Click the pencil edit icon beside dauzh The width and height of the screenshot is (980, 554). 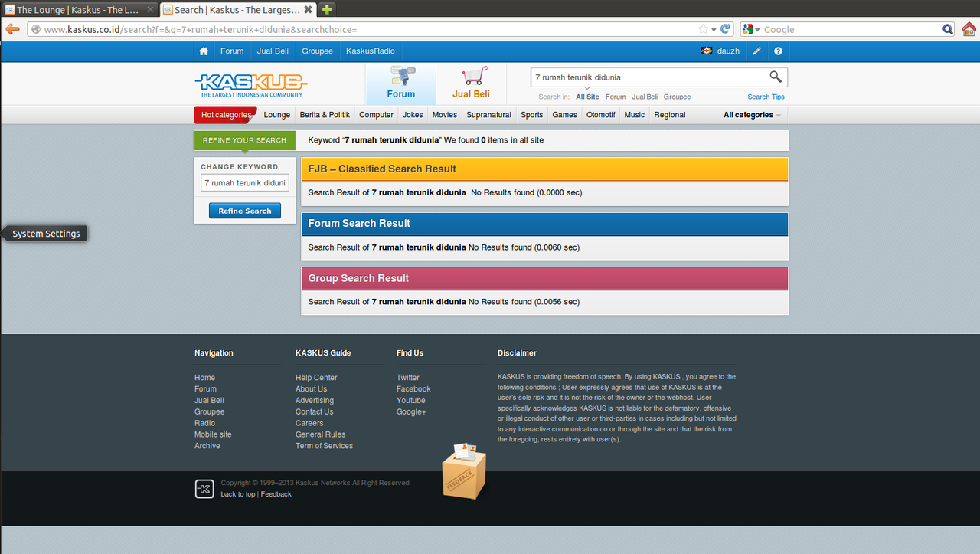click(x=756, y=51)
